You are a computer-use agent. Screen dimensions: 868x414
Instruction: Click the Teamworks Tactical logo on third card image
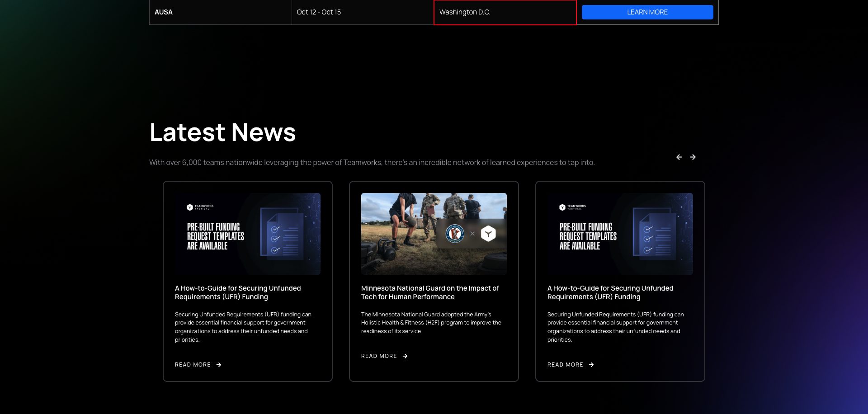pyautogui.click(x=573, y=207)
